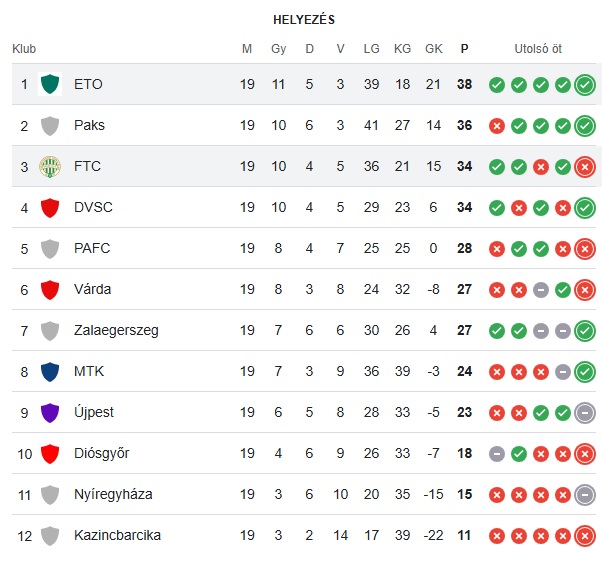The image size is (602, 563).
Task: Click the red Várda shield icon
Action: 49,289
